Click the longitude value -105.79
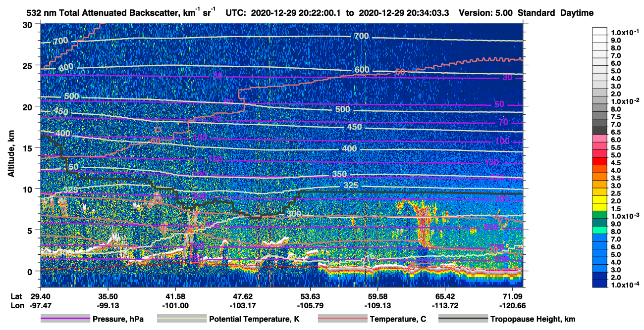 click(x=310, y=305)
